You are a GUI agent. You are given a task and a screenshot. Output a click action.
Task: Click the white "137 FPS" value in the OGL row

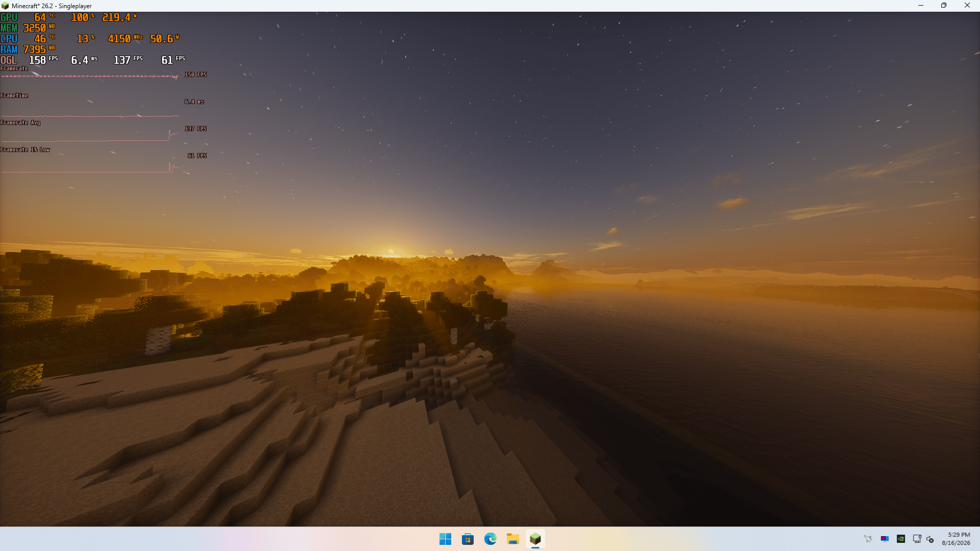pos(128,60)
